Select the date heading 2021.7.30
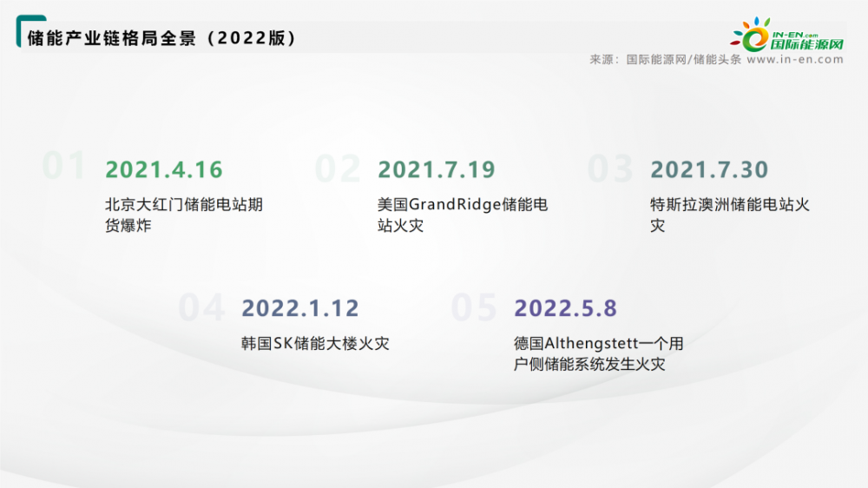 [x=709, y=169]
